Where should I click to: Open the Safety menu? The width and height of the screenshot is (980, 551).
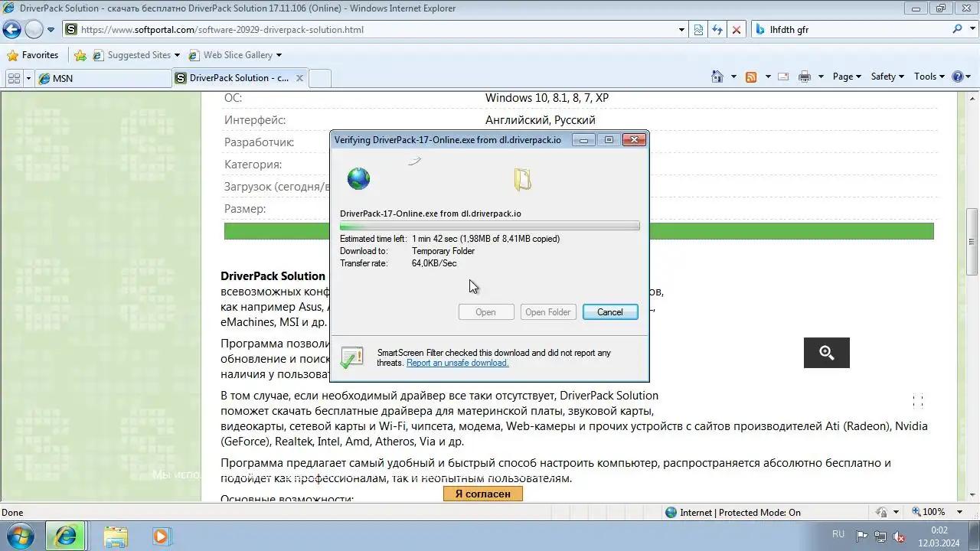[887, 77]
